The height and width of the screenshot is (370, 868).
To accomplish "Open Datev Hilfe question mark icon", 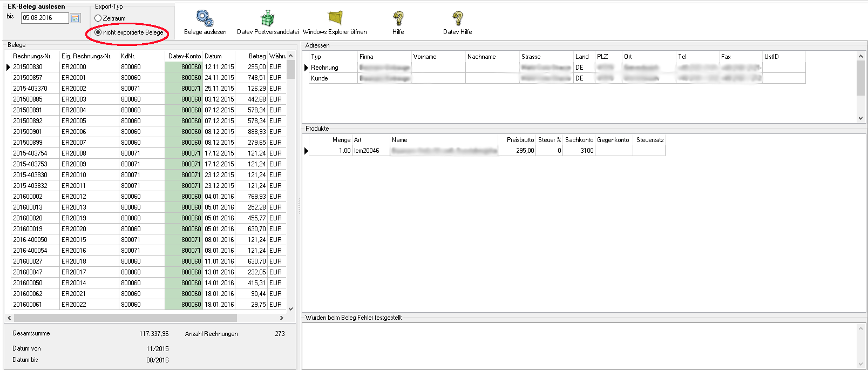I will (x=458, y=18).
